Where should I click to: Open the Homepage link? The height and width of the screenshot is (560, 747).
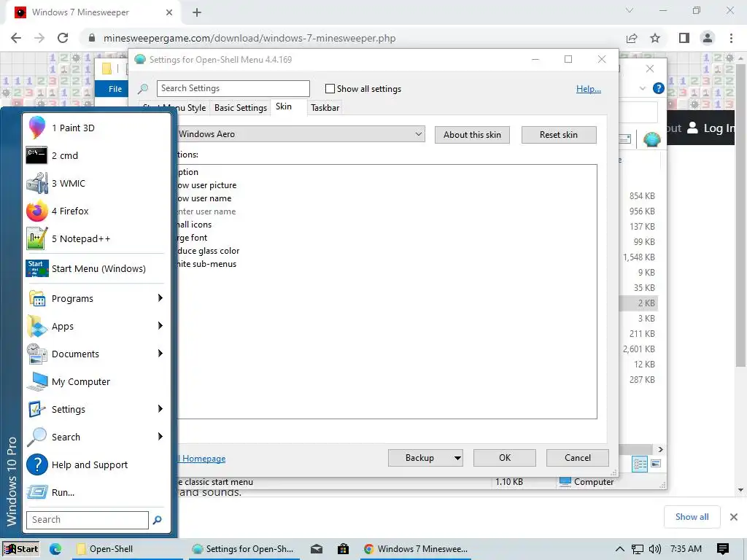pyautogui.click(x=202, y=459)
